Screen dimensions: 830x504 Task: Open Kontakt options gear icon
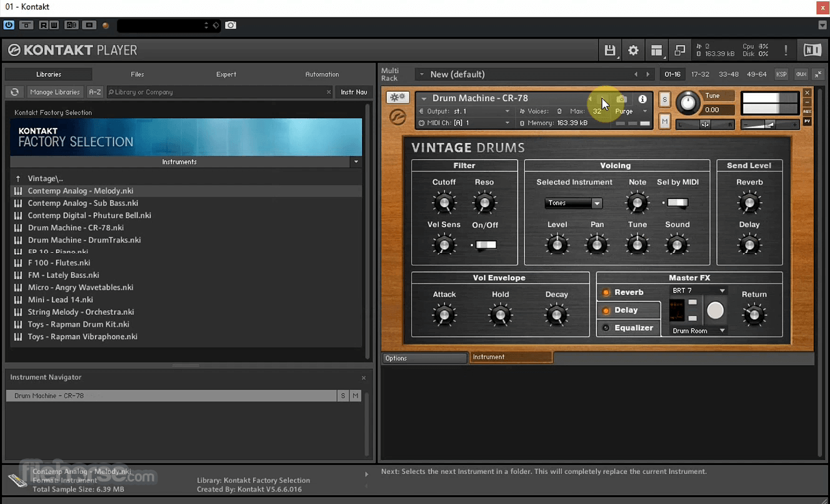click(633, 51)
